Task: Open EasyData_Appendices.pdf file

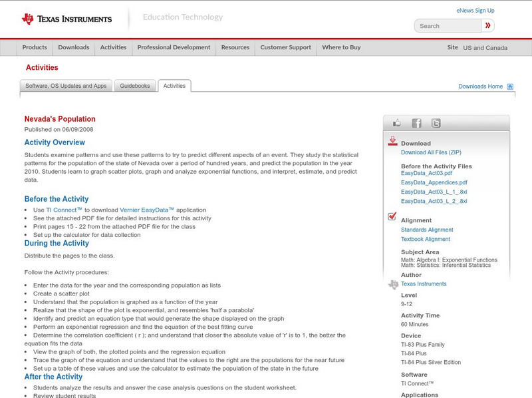Action: pyautogui.click(x=434, y=183)
